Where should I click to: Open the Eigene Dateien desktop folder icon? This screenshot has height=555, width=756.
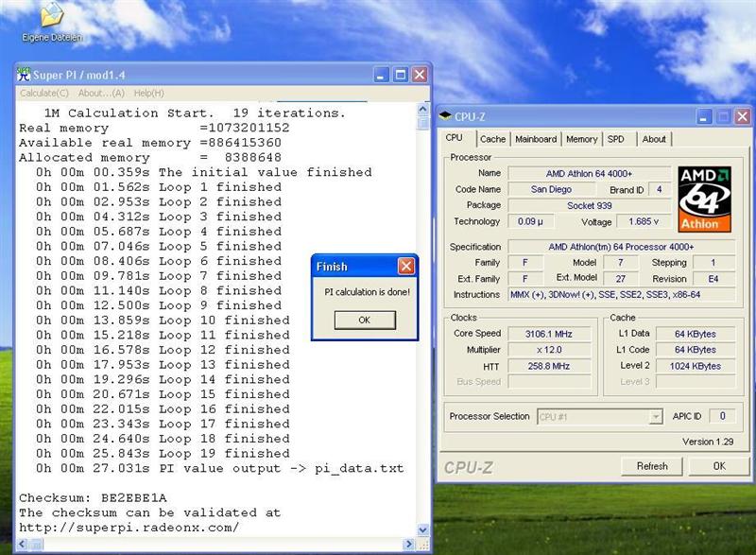point(52,22)
